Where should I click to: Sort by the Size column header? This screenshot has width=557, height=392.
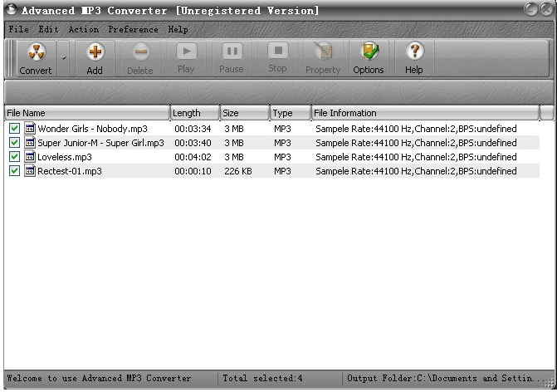245,113
